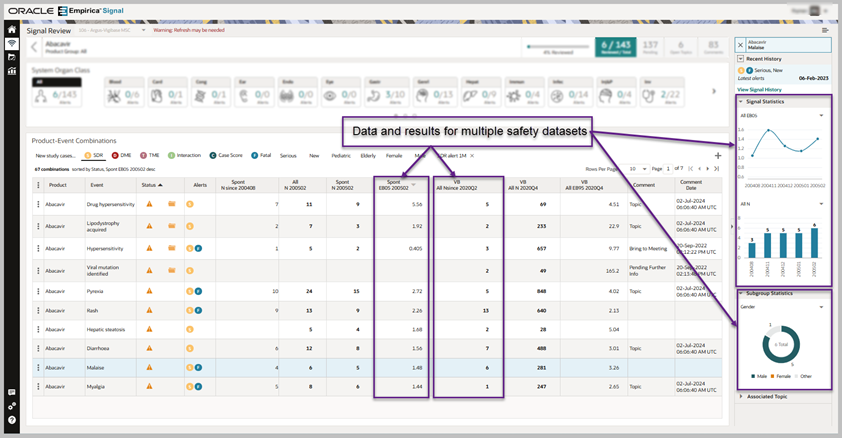Open the Gender subgroup dropdown
842x438 pixels.
click(x=821, y=307)
